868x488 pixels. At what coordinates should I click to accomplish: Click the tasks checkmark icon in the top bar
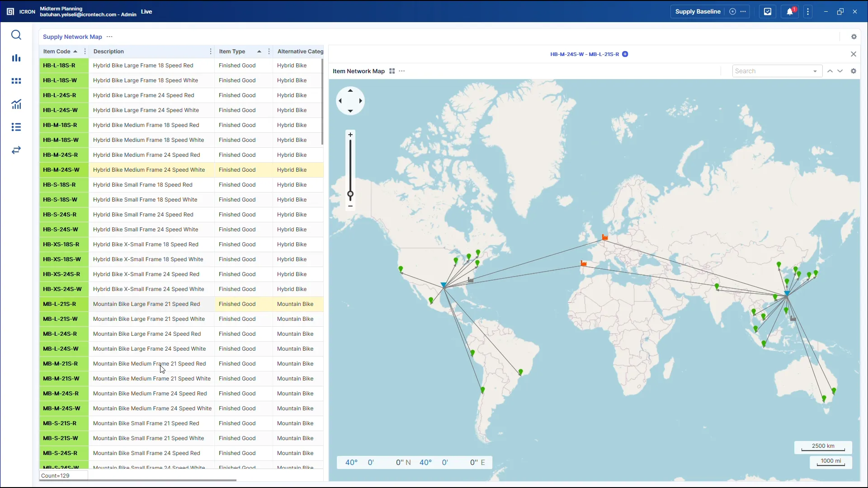coord(767,11)
